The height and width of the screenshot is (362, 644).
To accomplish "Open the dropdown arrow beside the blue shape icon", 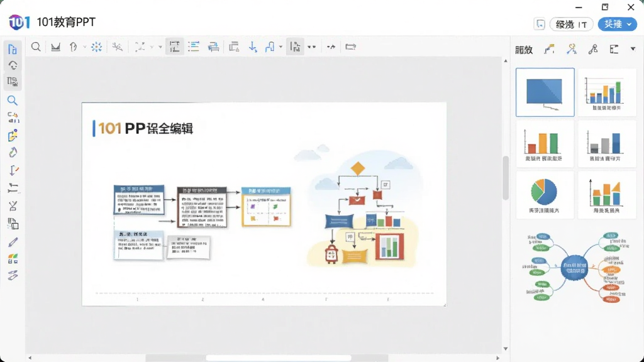I will (281, 47).
